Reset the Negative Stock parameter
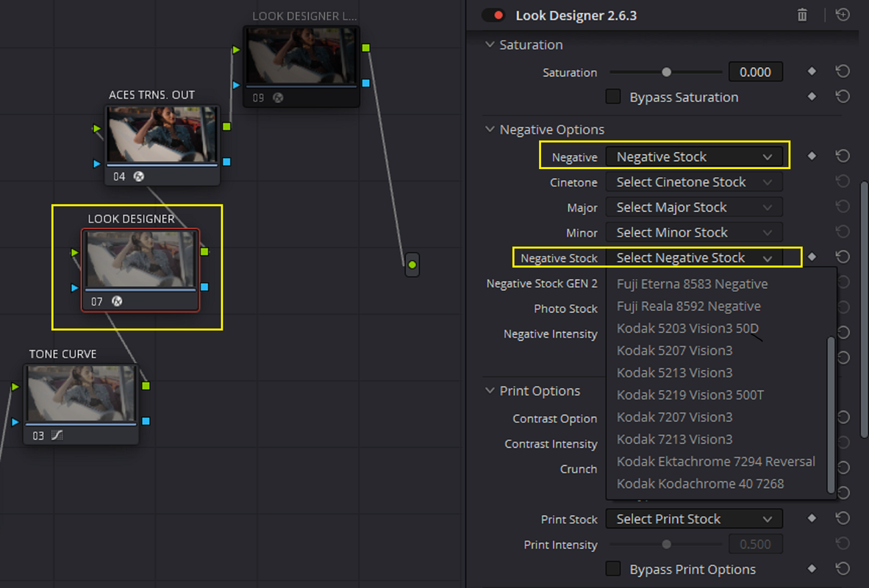Image resolution: width=869 pixels, height=588 pixels. pos(843,257)
